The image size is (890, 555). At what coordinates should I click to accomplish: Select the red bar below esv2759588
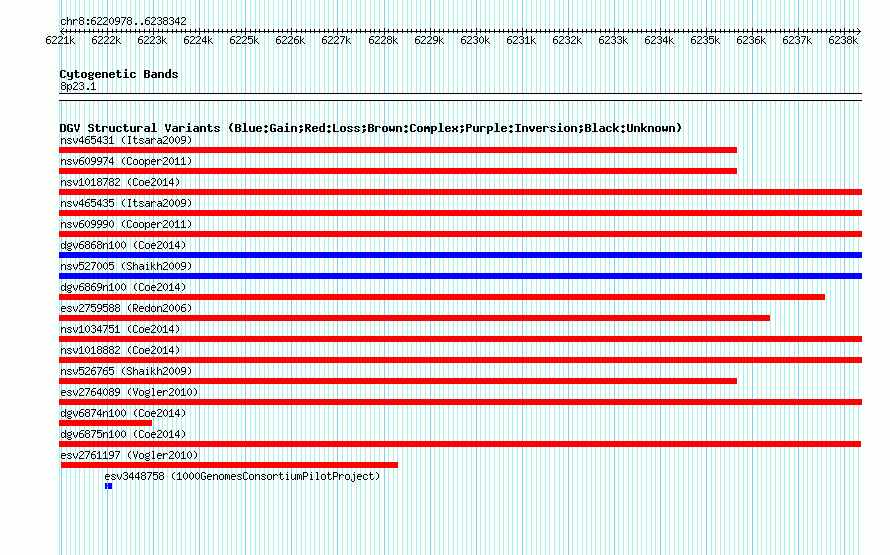click(x=414, y=318)
